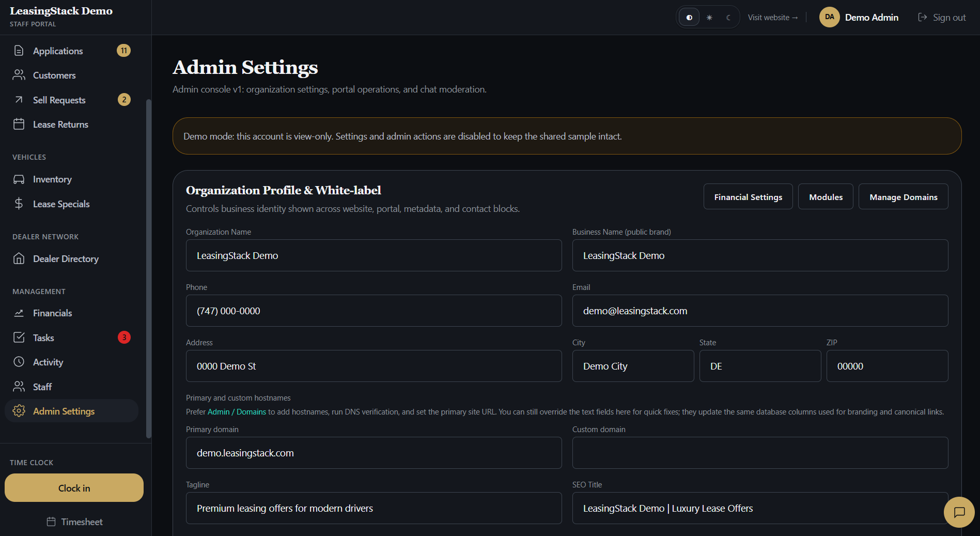980x536 pixels.
Task: Select Admin Settings menu item
Action: 72,411
